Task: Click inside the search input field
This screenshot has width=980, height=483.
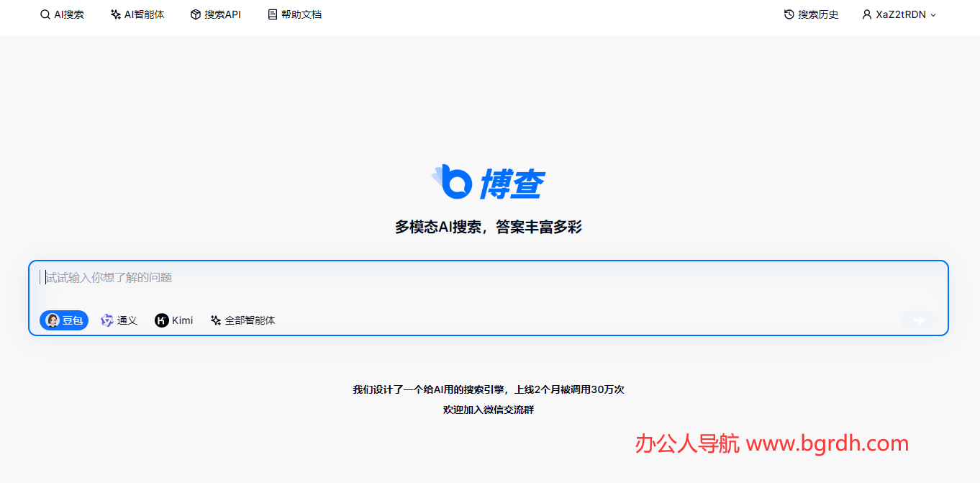Action: 288,277
